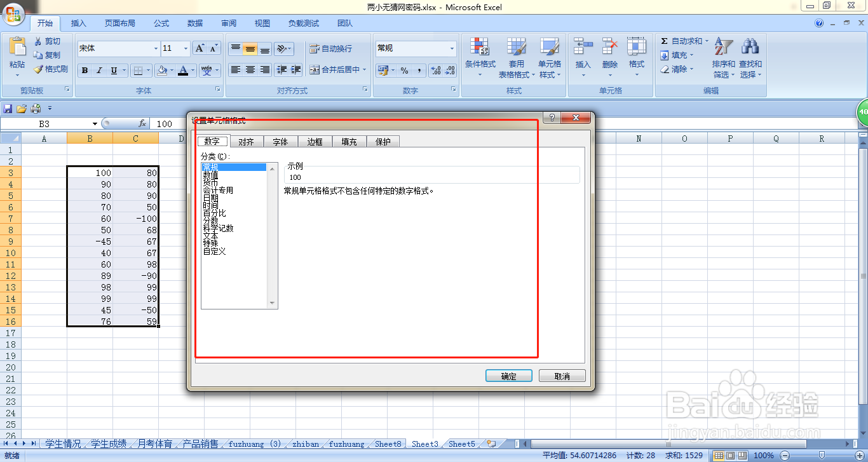This screenshot has width=868, height=462.
Task: Switch to the Page Layout (页面布局) tab
Action: tap(120, 24)
